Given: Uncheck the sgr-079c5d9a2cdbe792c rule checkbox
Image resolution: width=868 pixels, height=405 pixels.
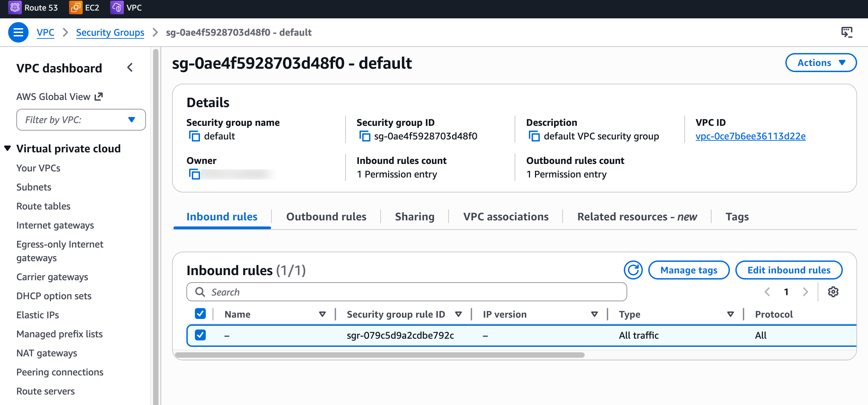Looking at the screenshot, I should click(x=200, y=335).
